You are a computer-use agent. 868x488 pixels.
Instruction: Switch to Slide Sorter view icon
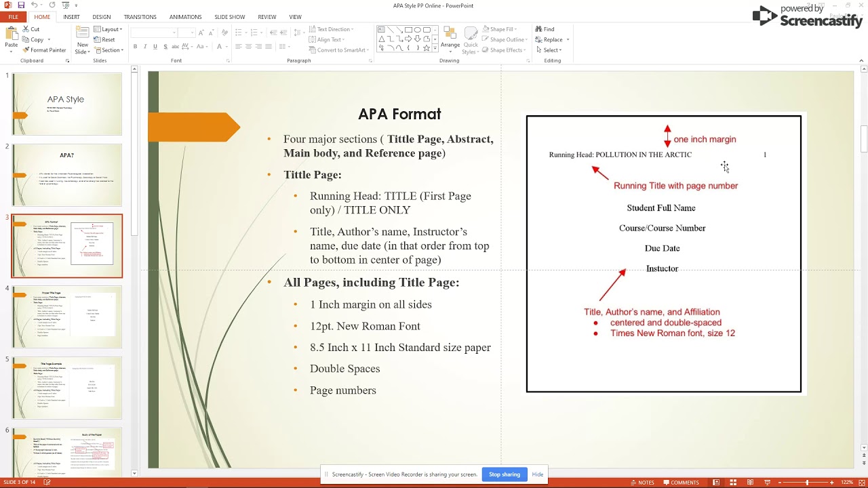tap(733, 483)
